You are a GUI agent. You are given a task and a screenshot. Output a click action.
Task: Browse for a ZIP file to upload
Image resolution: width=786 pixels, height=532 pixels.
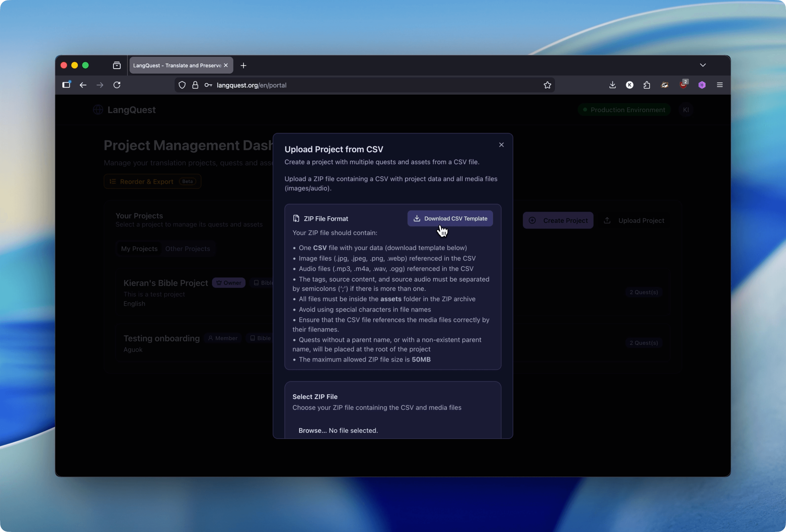click(312, 430)
